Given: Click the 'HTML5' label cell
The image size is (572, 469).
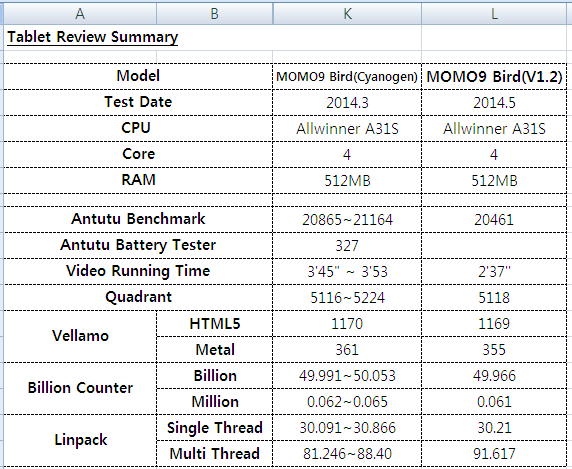Looking at the screenshot, I should (x=214, y=323).
